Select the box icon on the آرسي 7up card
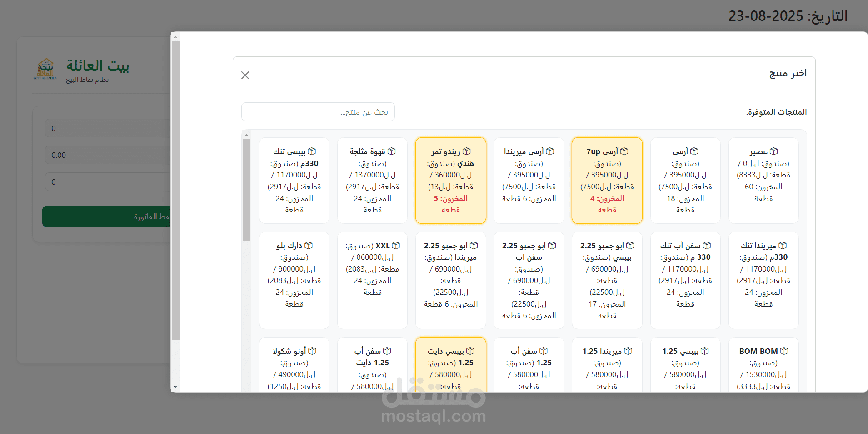Image resolution: width=868 pixels, height=434 pixels. click(x=624, y=151)
